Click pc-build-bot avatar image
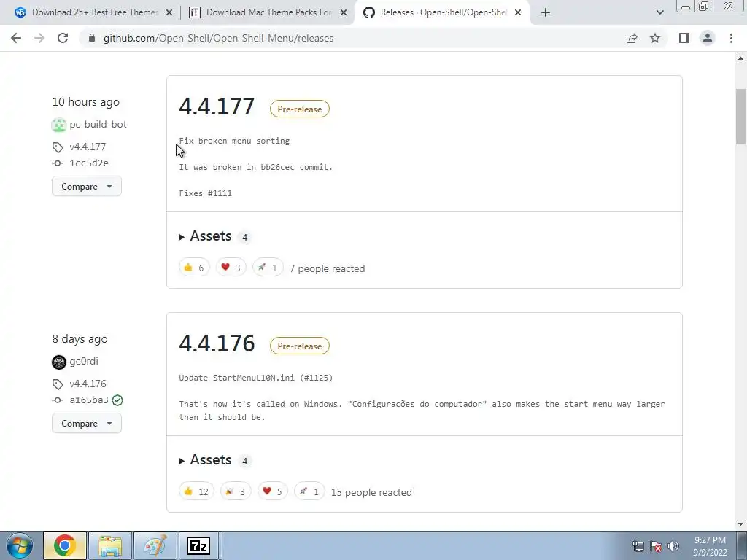The width and height of the screenshot is (747, 560). coord(58,125)
